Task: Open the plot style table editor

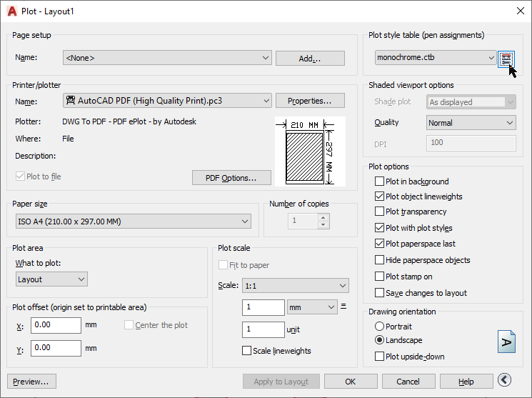Action: (x=506, y=58)
